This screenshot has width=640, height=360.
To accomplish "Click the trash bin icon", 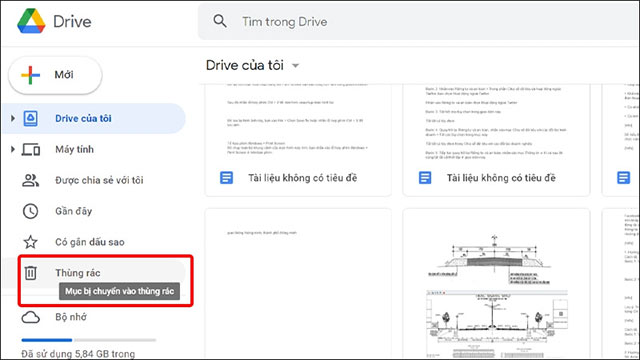I will click(31, 273).
